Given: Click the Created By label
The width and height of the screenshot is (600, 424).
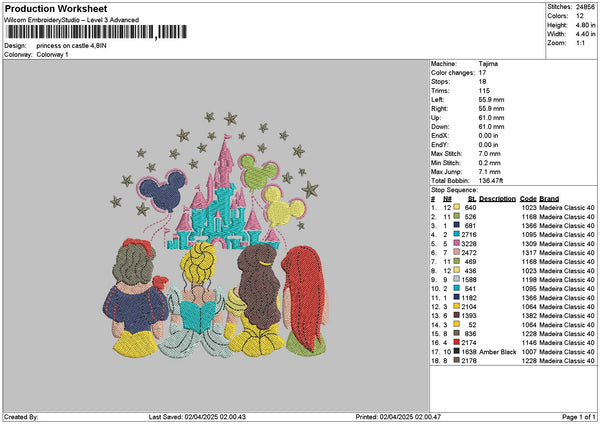Looking at the screenshot, I should click(x=21, y=417).
